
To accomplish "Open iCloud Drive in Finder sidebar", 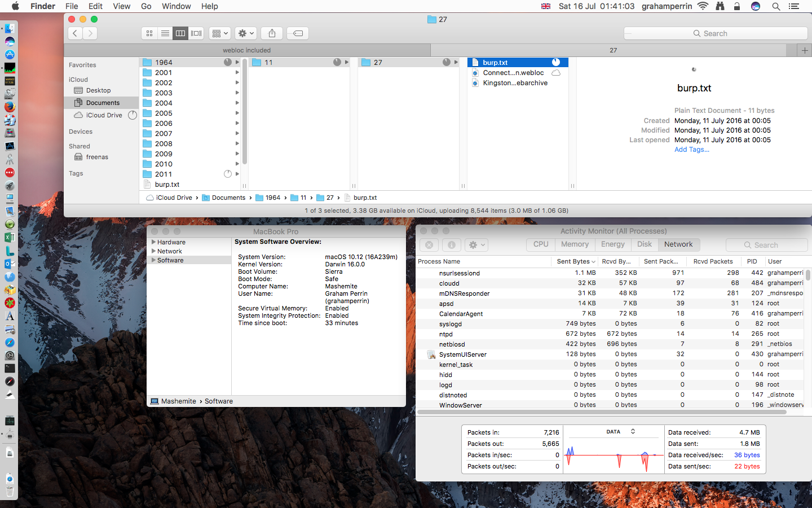I will click(104, 115).
